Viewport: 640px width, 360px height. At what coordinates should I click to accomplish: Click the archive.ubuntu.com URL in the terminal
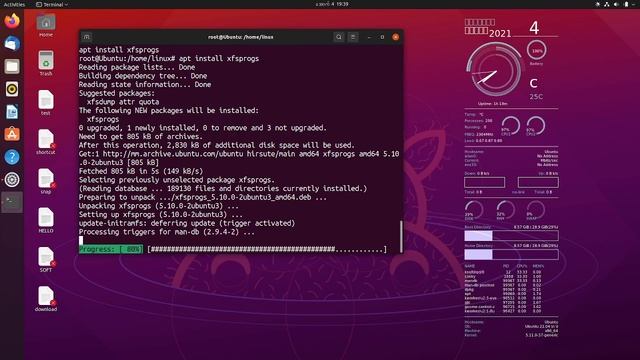pyautogui.click(x=173, y=154)
